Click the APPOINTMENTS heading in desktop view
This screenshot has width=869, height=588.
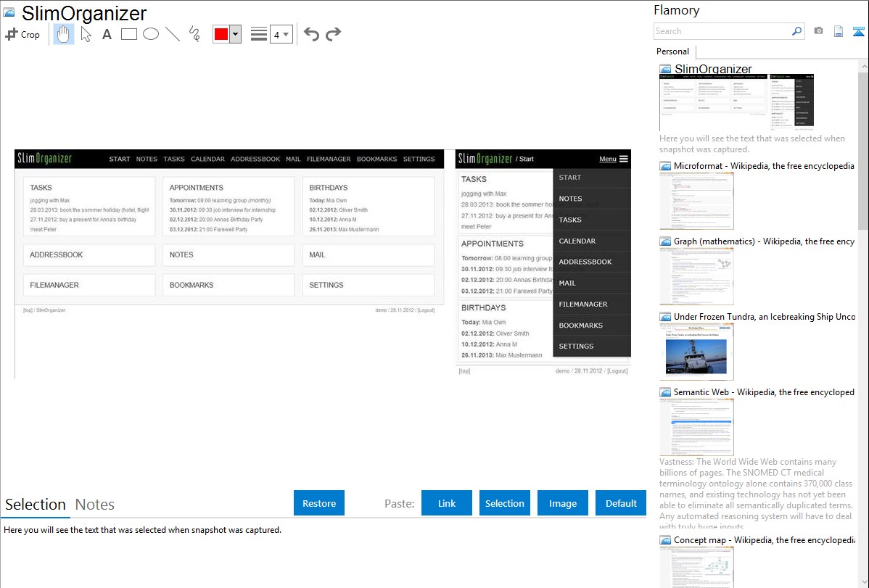(196, 187)
